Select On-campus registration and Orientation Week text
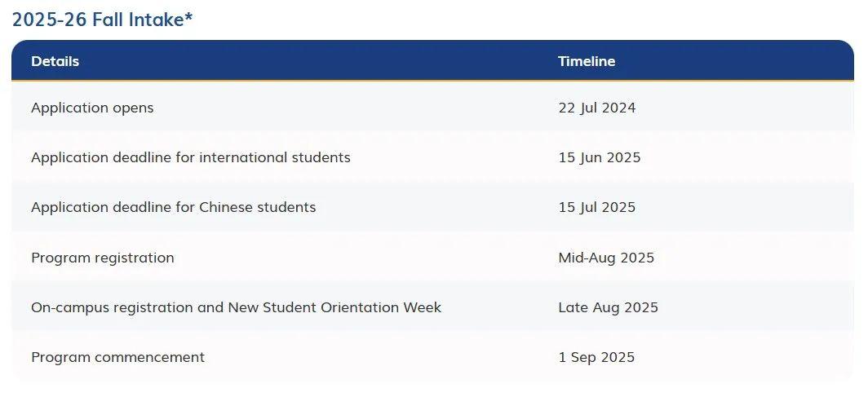 pos(236,307)
